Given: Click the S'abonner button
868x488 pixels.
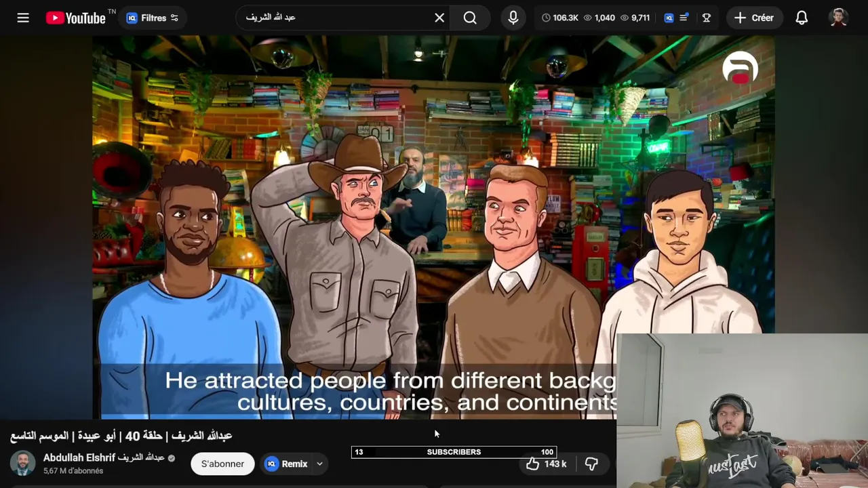Looking at the screenshot, I should [222, 464].
